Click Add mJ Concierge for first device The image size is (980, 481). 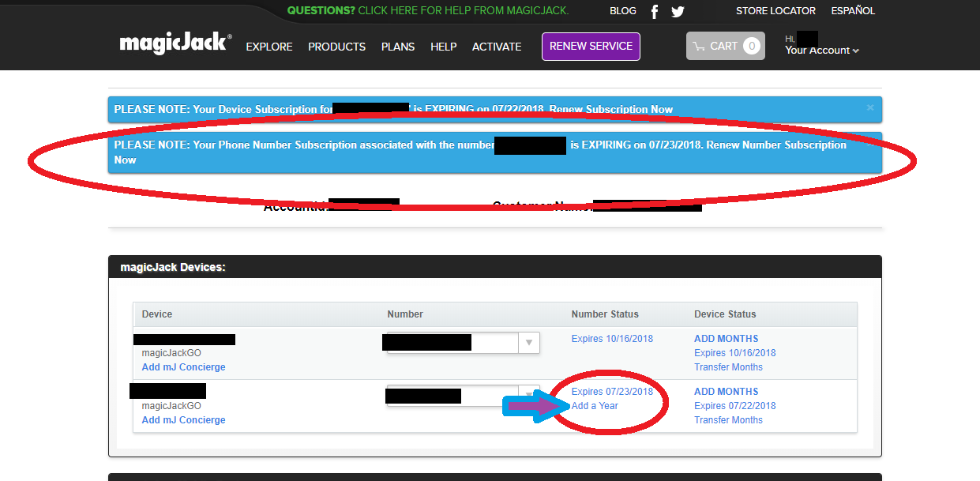click(x=183, y=367)
